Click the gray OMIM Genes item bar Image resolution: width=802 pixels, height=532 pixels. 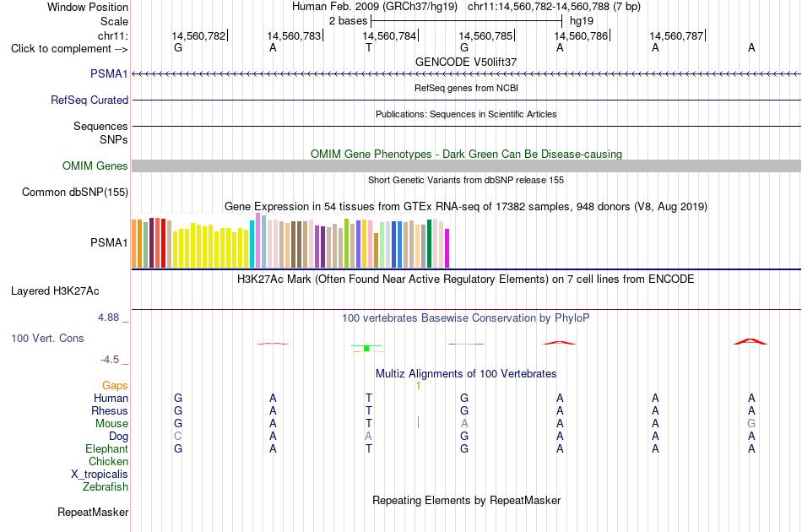(x=467, y=166)
